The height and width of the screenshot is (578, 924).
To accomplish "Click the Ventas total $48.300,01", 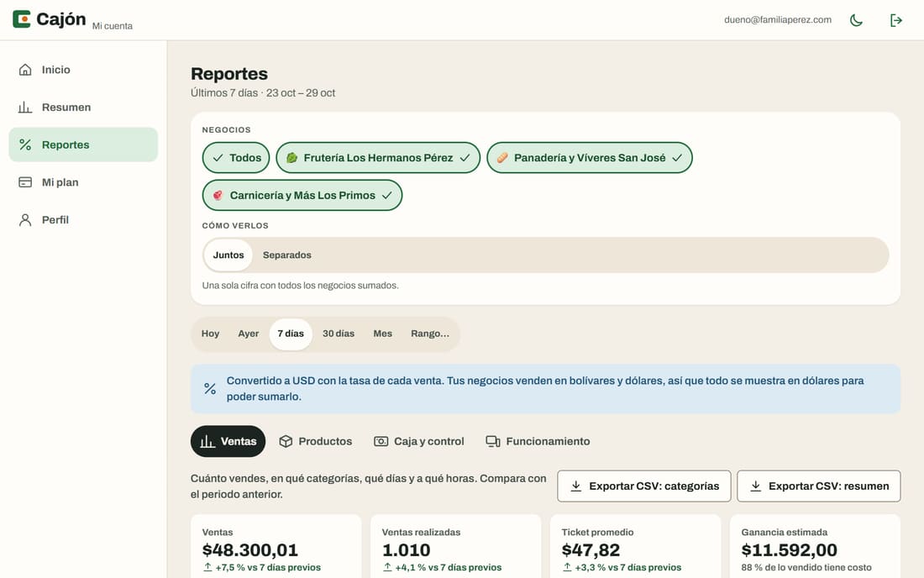I will [249, 549].
